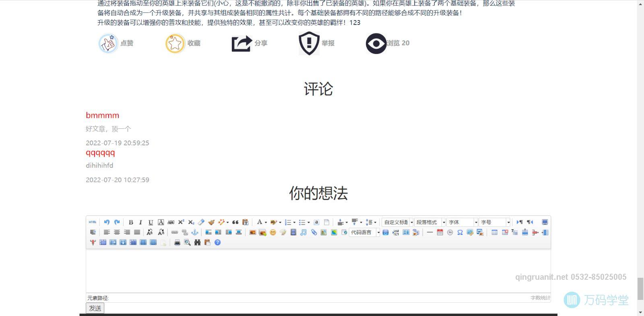644x316 pixels.
Task: Click the blockquote quotation marks icon
Action: coord(235,222)
